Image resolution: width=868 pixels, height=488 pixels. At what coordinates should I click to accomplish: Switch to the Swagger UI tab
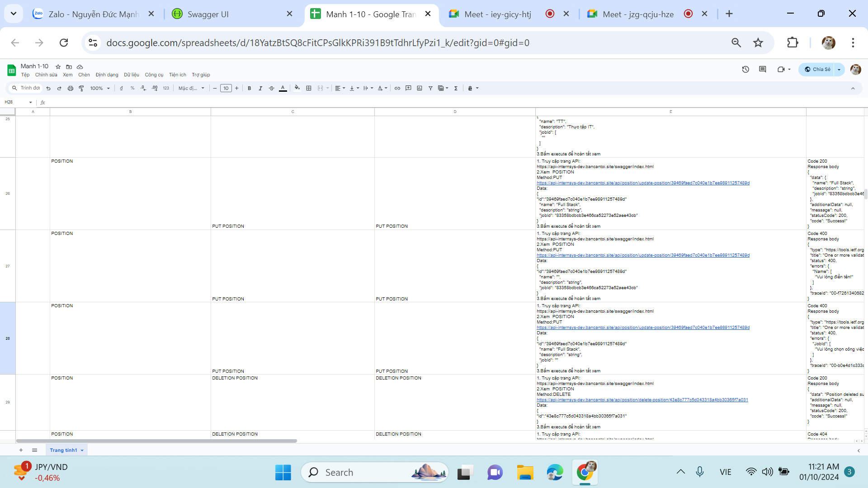point(208,14)
